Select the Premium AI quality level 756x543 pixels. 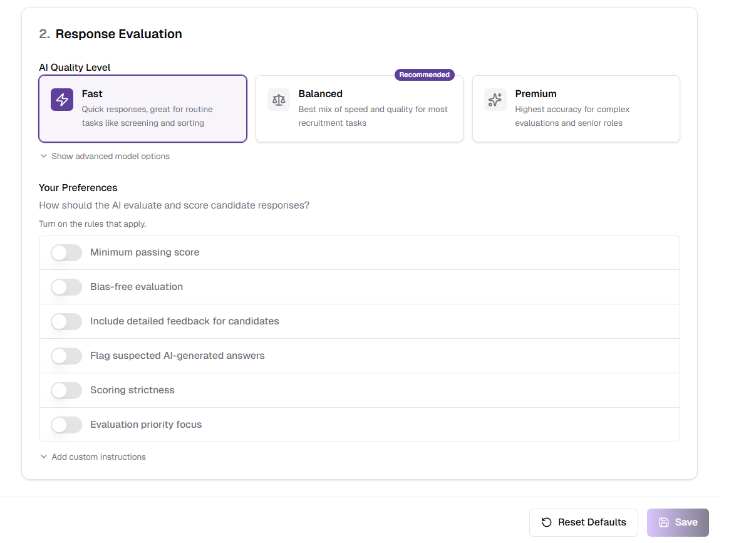pos(576,109)
